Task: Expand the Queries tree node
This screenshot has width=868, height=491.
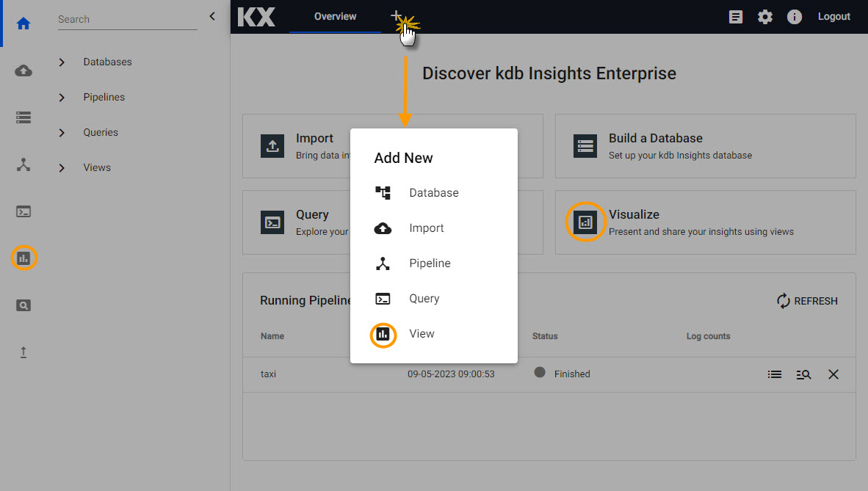Action: (62, 133)
